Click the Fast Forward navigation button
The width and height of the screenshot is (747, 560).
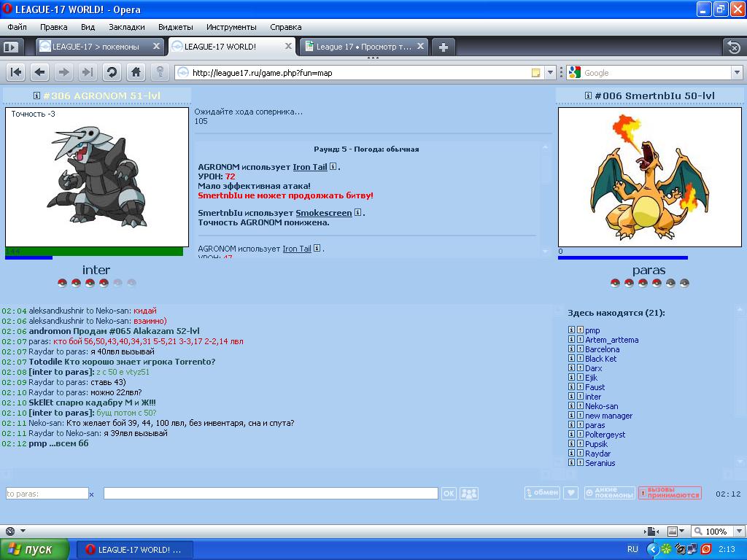(88, 72)
